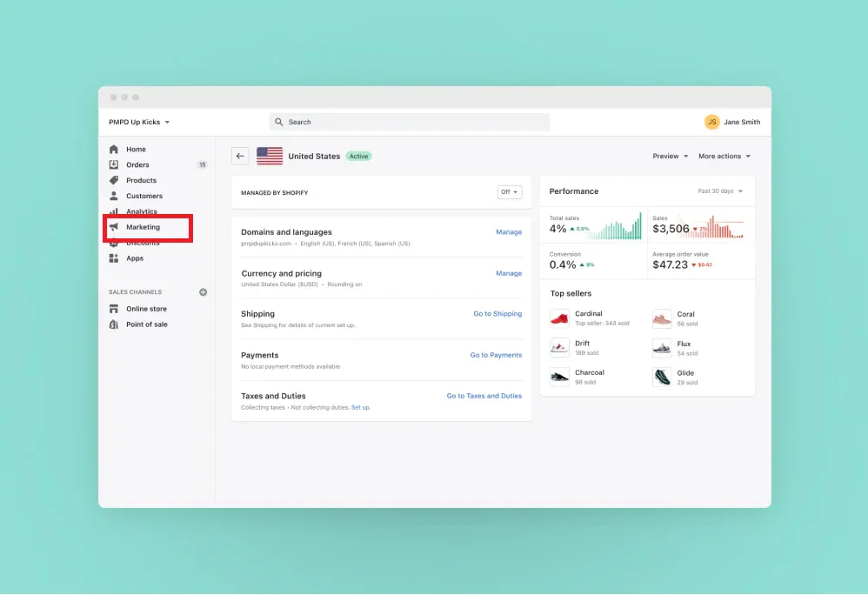Select Discounts in the sidebar menu
The image size is (868, 595).
[144, 244]
